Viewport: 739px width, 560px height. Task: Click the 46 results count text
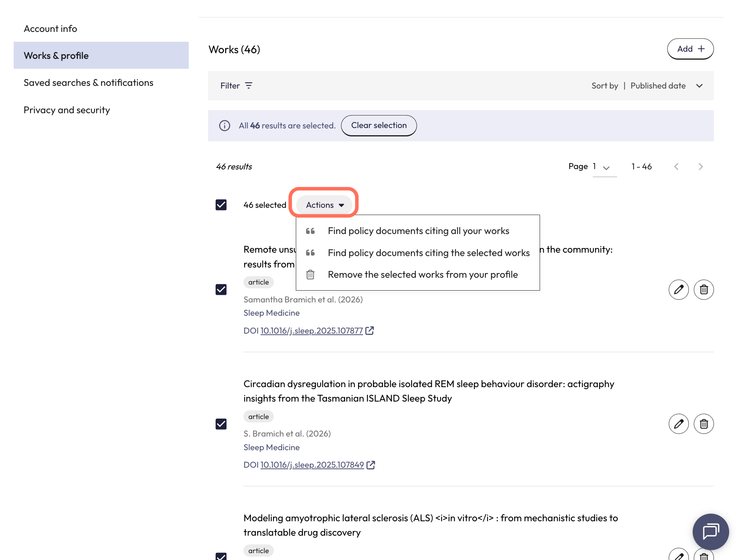[x=234, y=167]
